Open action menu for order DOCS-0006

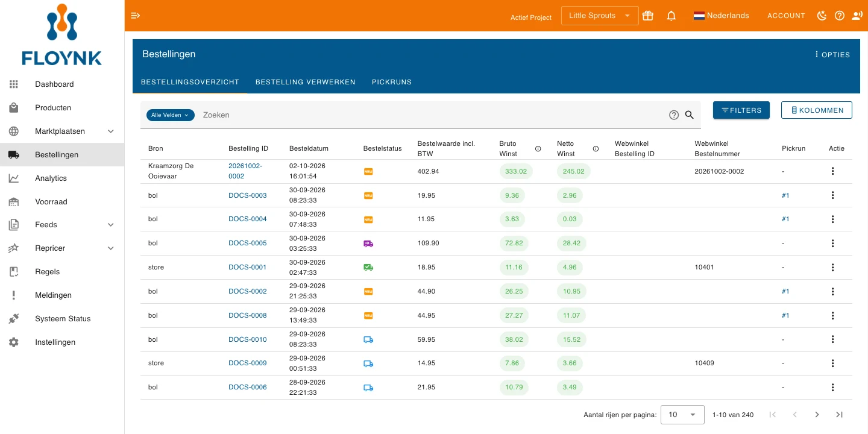coord(833,388)
